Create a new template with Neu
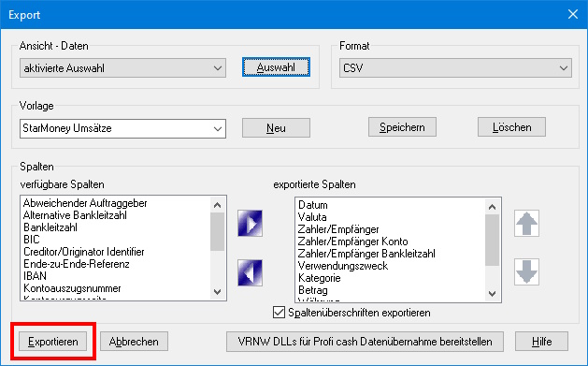This screenshot has width=588, height=366. (276, 127)
